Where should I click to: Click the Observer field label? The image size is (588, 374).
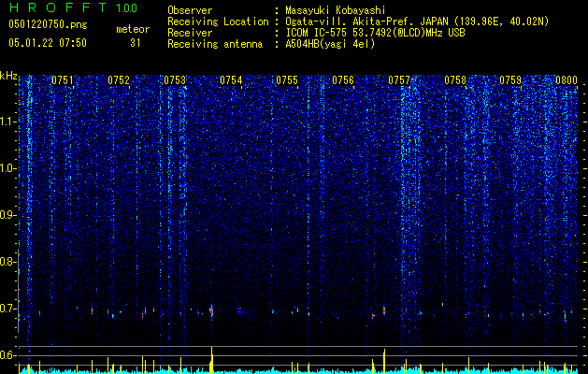(x=190, y=10)
